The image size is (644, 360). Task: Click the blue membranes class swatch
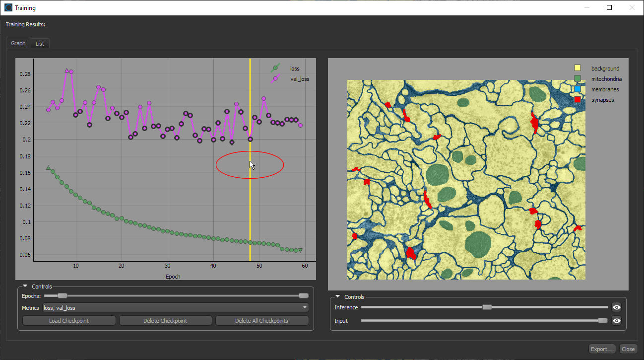pyautogui.click(x=578, y=89)
